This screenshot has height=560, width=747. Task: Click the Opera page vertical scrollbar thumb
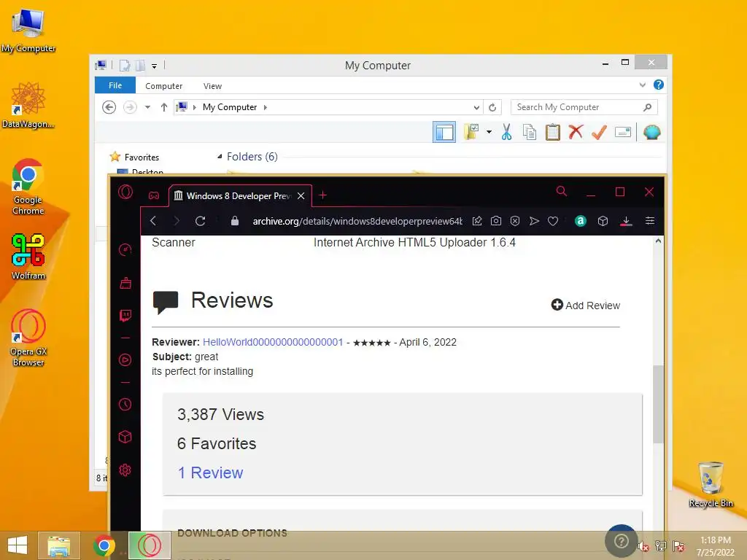[658, 404]
